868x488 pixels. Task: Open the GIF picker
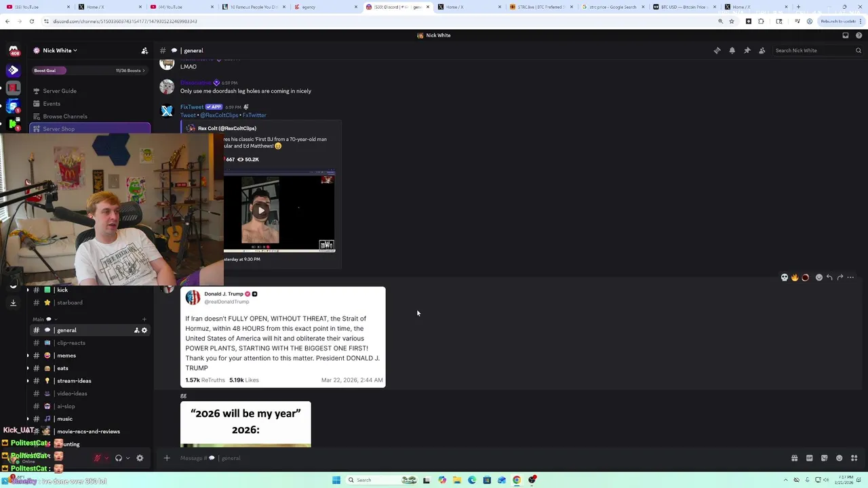(809, 458)
